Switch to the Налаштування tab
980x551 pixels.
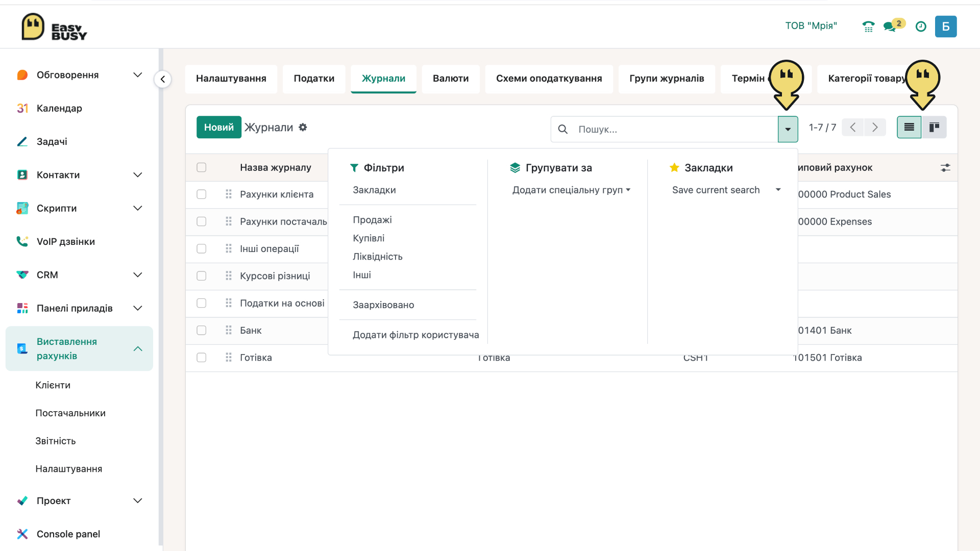pos(231,79)
